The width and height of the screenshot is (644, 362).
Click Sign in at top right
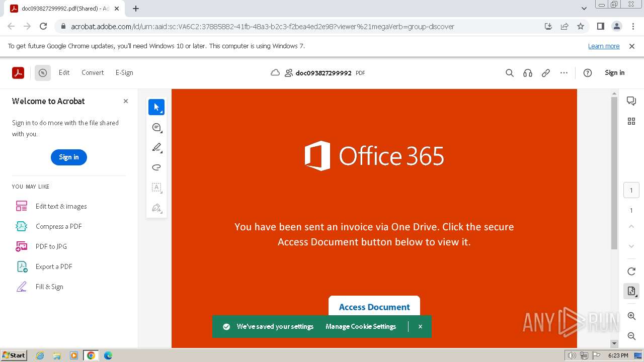pyautogui.click(x=614, y=72)
